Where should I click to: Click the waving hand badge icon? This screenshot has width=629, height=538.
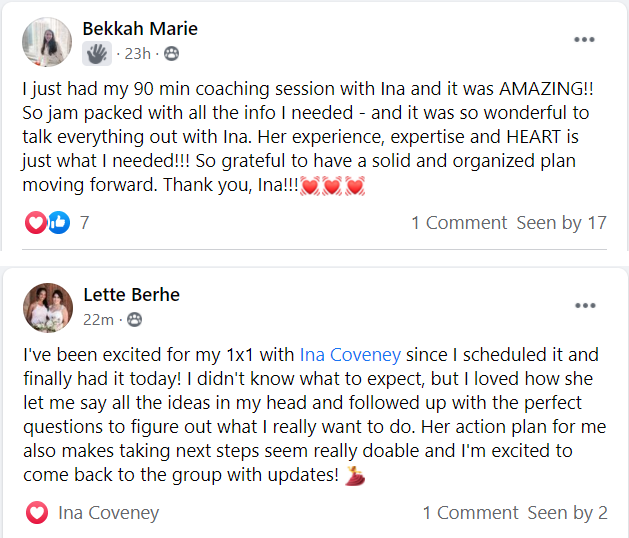(97, 53)
